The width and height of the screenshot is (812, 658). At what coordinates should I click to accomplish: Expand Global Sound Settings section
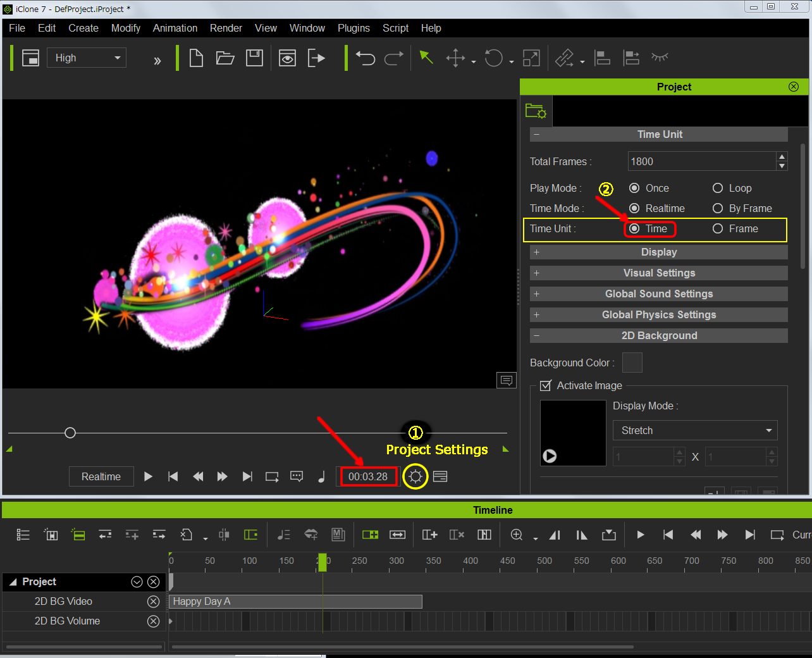click(659, 294)
